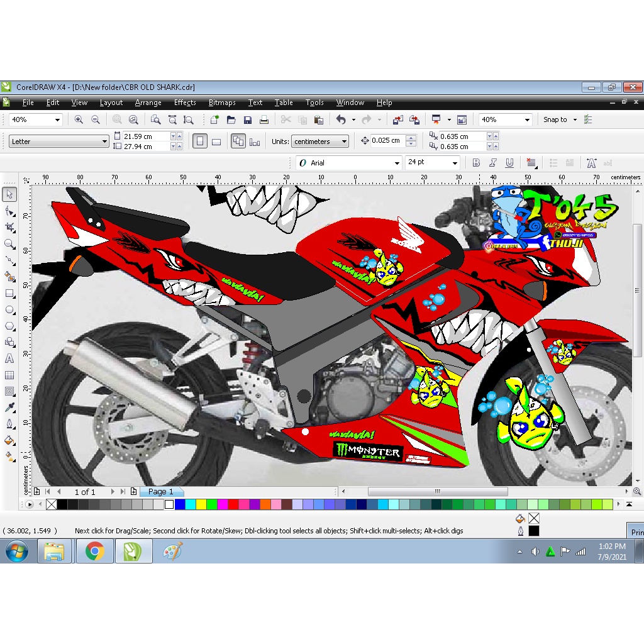644x644 pixels.
Task: Switch to the Page 1 tab
Action: pyautogui.click(x=162, y=491)
